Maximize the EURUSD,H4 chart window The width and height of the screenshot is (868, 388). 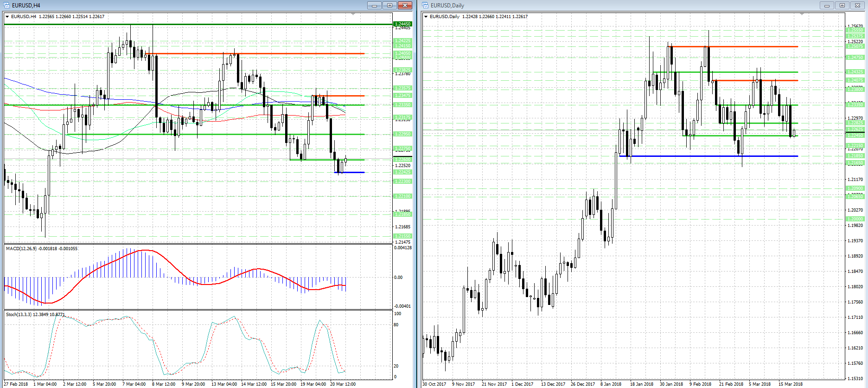click(x=389, y=5)
